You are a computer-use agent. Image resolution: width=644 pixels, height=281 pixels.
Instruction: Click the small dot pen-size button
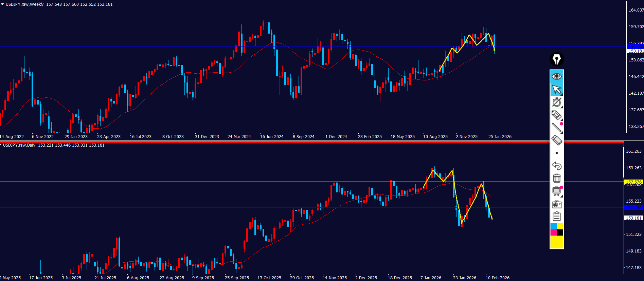pyautogui.click(x=556, y=153)
